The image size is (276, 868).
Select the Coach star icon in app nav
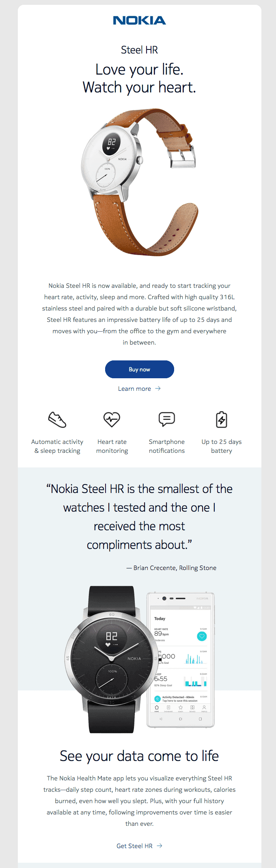coord(180,707)
